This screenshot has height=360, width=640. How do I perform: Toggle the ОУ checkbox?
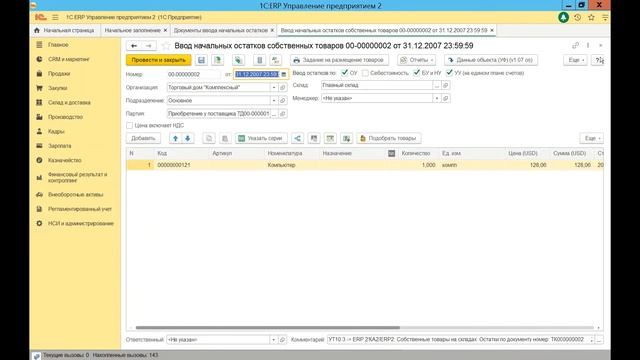[x=344, y=73]
